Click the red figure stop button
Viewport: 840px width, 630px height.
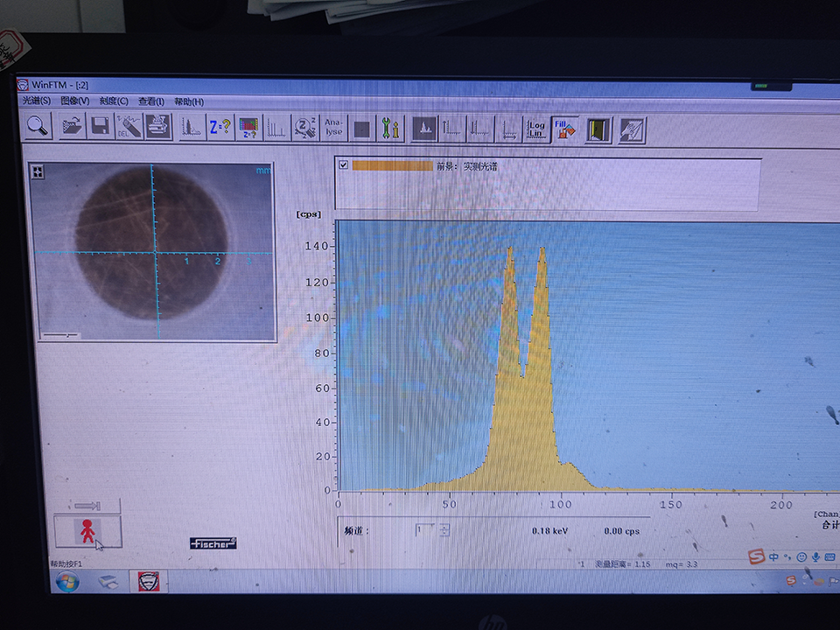tap(87, 531)
